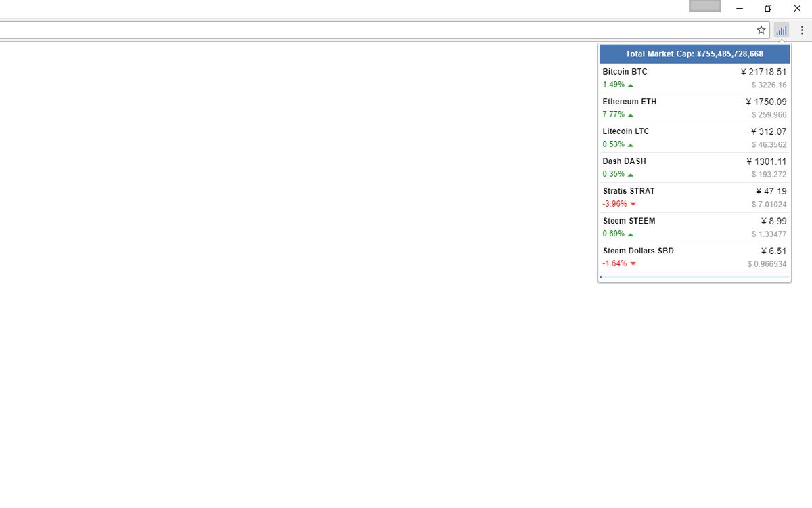The width and height of the screenshot is (812, 508).
Task: Click the Steem Dollars dollar price $ 0.966534
Action: (767, 264)
